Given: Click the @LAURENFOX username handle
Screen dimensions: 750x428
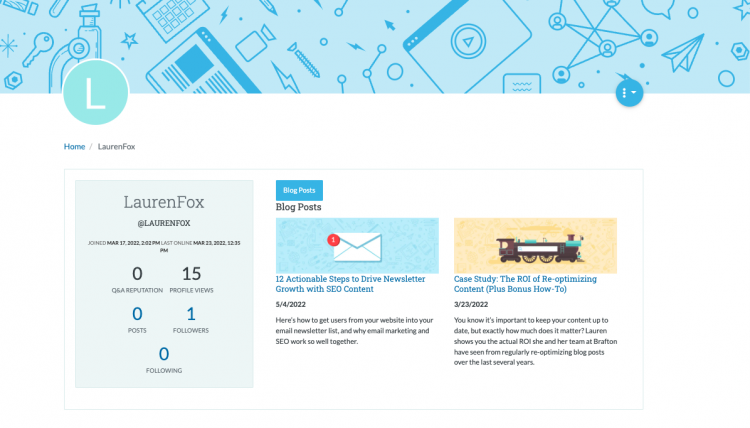Looking at the screenshot, I should coord(164,223).
